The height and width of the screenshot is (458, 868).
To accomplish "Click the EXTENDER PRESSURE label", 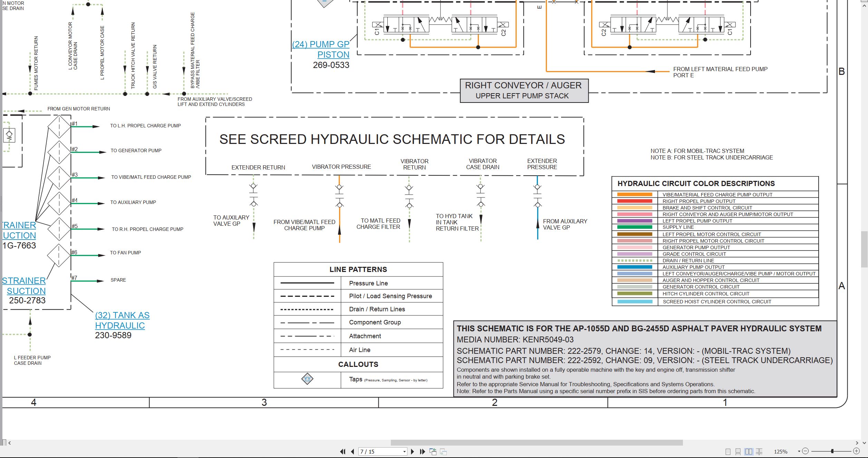I will click(542, 164).
